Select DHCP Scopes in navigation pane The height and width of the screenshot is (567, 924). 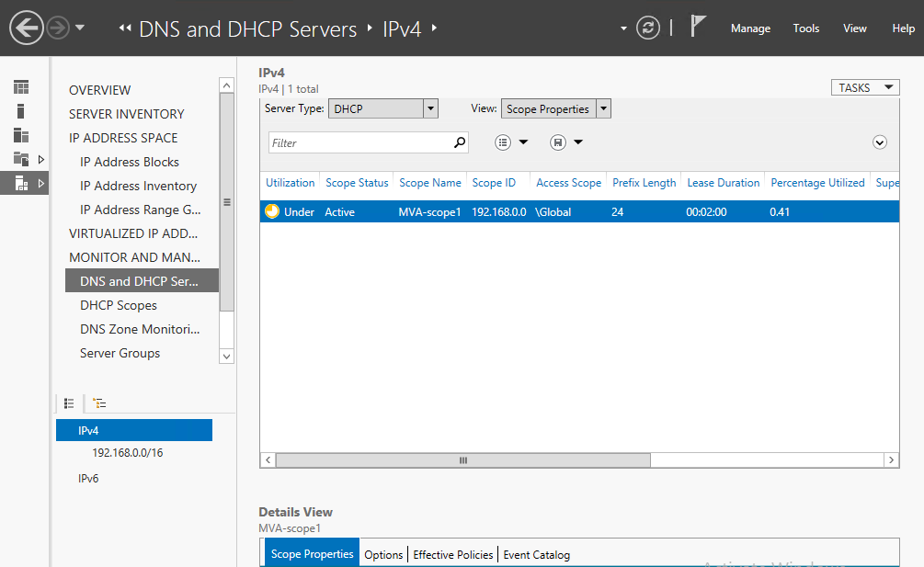click(119, 305)
